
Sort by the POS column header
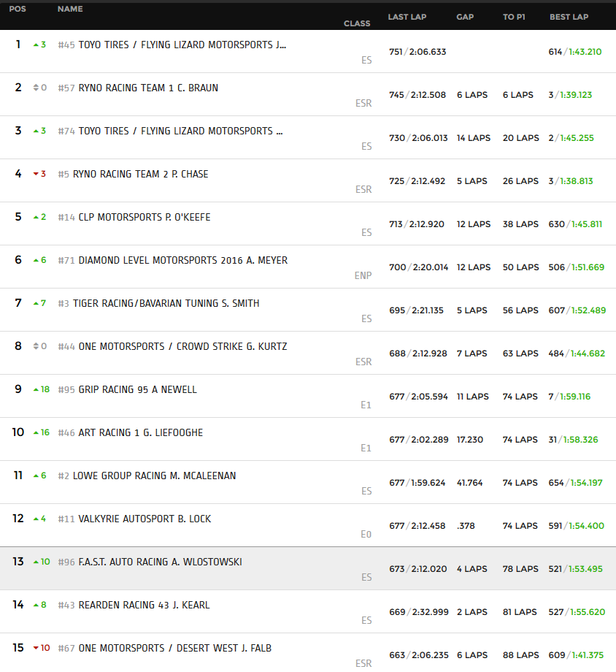18,9
